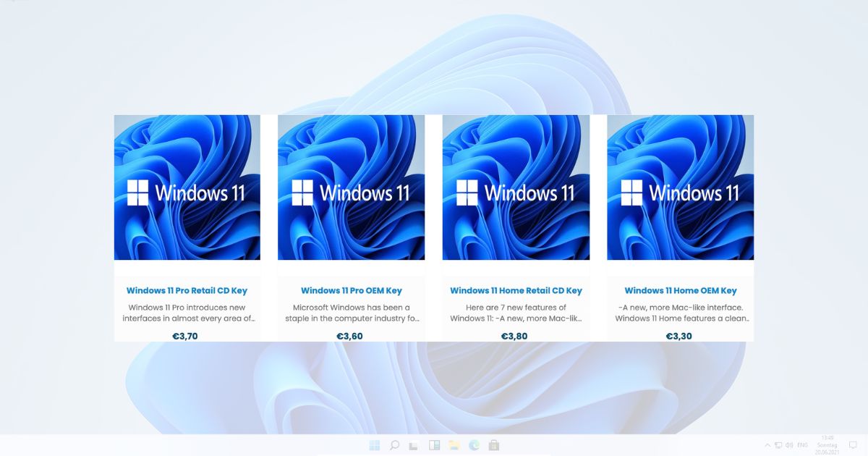The width and height of the screenshot is (868, 456).
Task: Open the Windows 11 Home OEM Key link
Action: coord(681,291)
